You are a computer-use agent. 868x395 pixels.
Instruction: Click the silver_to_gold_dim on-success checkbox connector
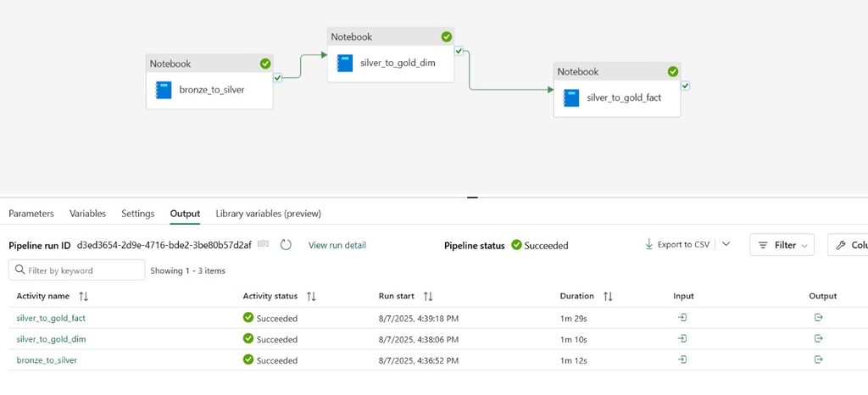pos(459,51)
